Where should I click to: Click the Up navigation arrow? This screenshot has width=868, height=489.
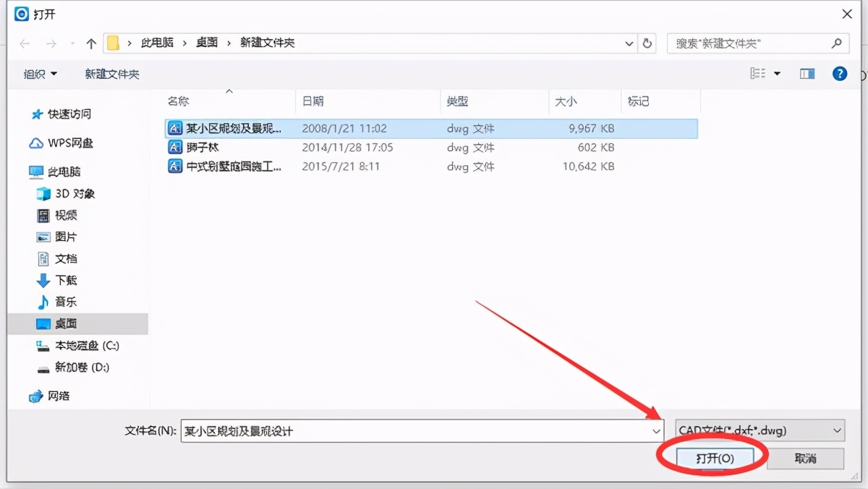pos(90,43)
